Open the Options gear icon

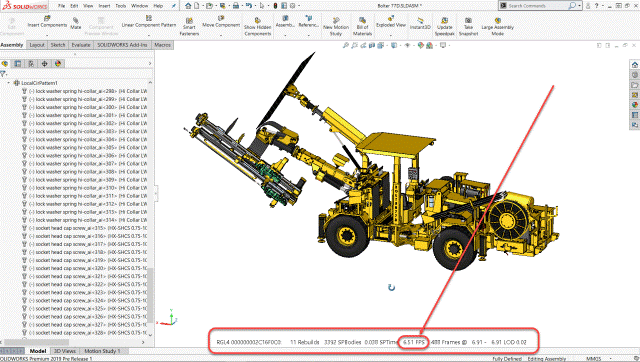293,6
